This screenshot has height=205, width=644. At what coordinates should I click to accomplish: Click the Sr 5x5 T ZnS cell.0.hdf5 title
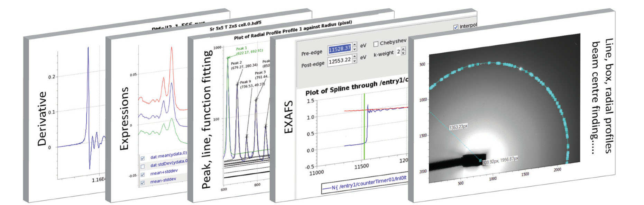236,26
